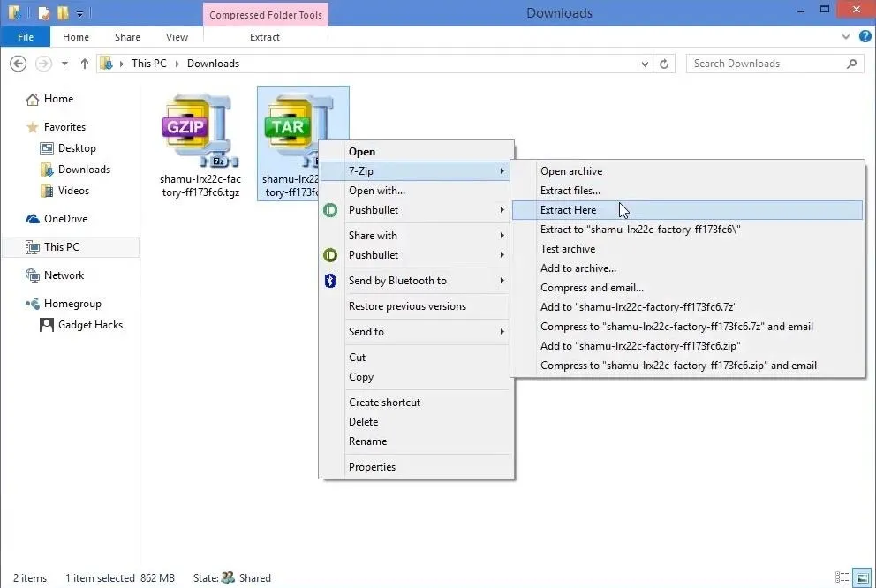Click the search magnifier icon
This screenshot has height=588, width=876.
pyautogui.click(x=851, y=64)
